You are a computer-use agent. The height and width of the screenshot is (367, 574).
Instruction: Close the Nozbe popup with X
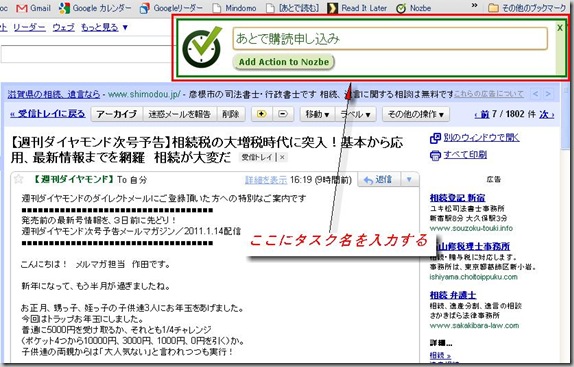point(560,27)
